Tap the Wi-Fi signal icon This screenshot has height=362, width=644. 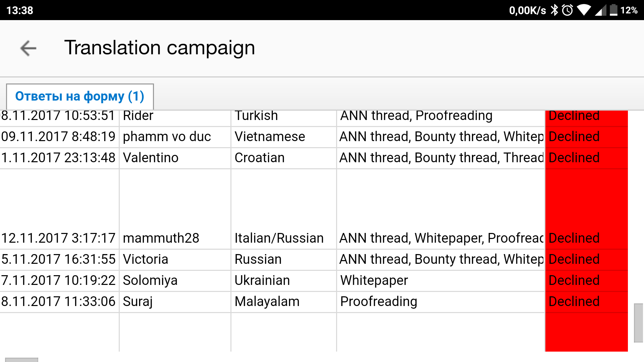[584, 10]
